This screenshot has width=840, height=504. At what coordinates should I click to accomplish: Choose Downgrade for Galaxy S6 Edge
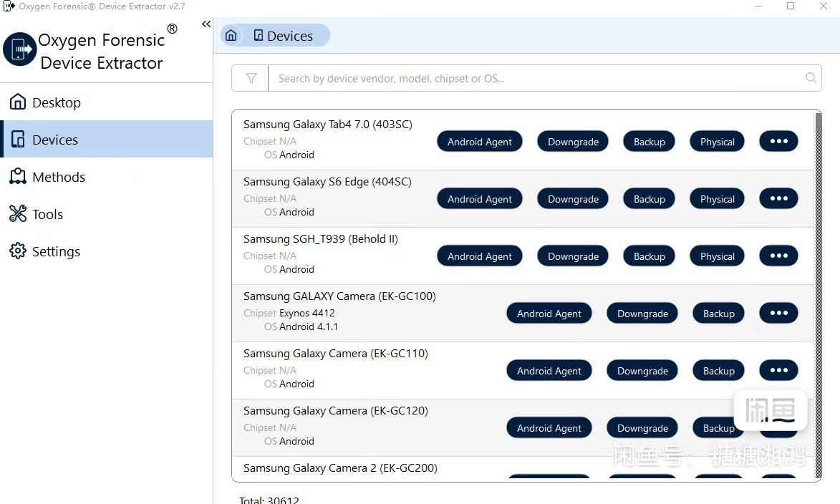tap(573, 199)
